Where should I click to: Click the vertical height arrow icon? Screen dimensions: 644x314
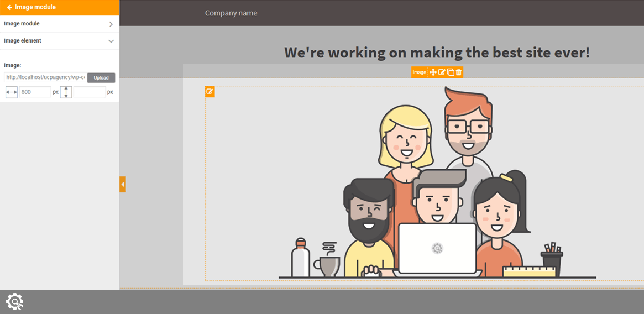(66, 92)
